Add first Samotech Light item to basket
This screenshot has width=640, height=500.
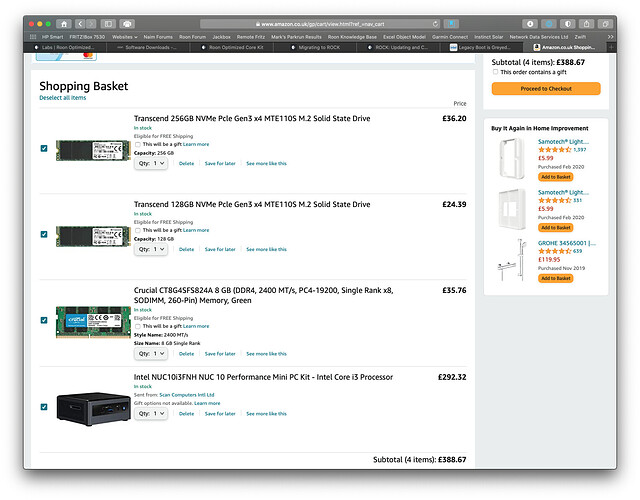click(556, 177)
